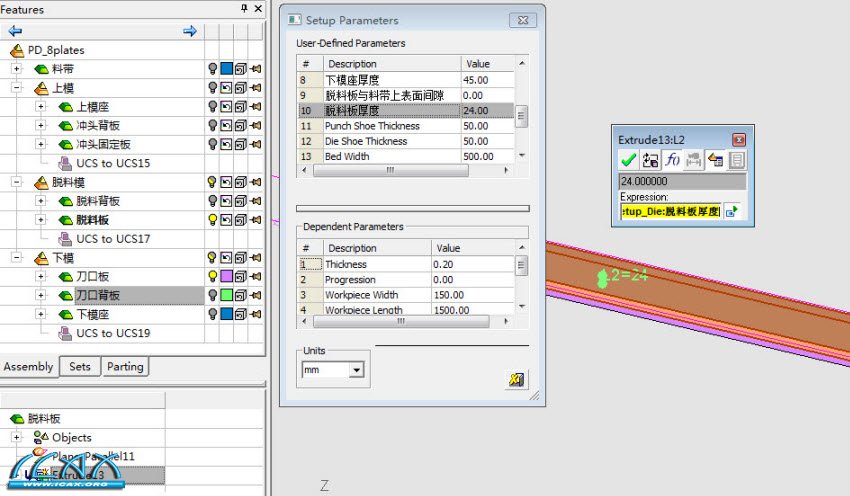Expand the 料带 tree node
The height and width of the screenshot is (496, 850).
click(x=17, y=69)
